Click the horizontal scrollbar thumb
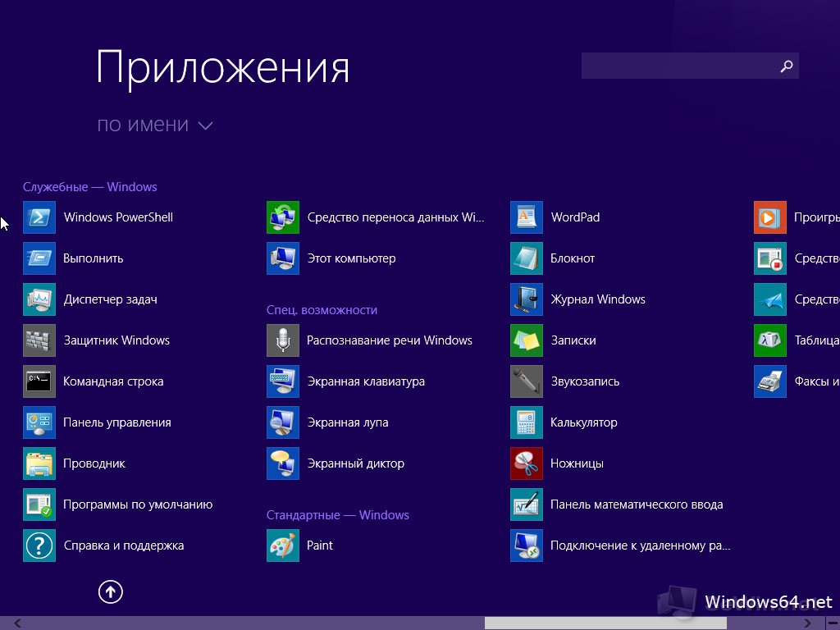Image resolution: width=840 pixels, height=630 pixels. tap(605, 623)
